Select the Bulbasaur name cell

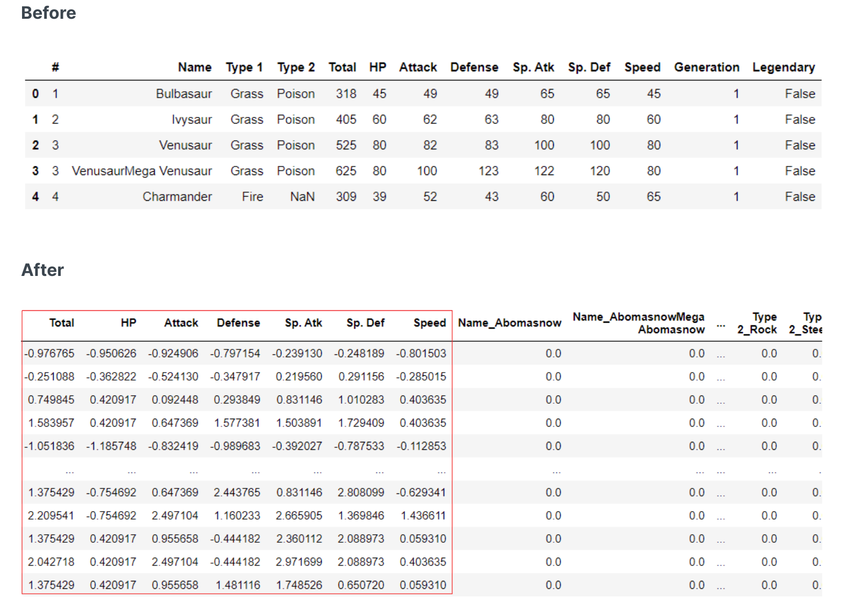pos(184,94)
